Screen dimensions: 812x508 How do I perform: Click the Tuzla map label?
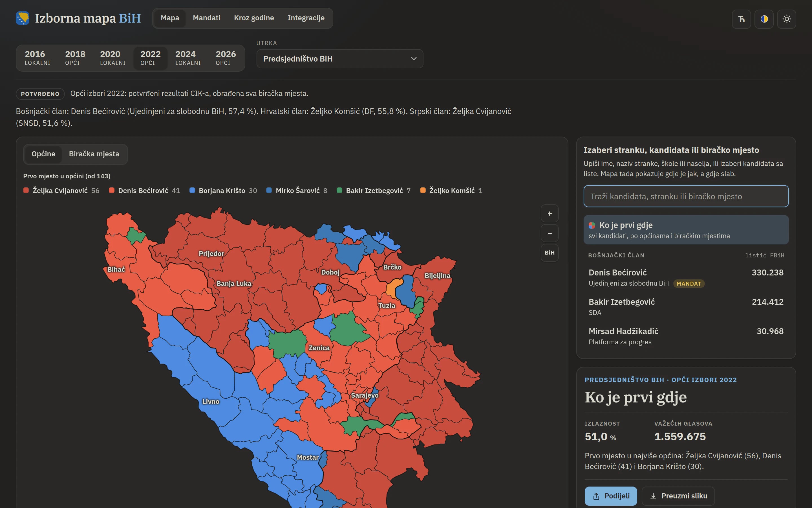[x=387, y=306]
